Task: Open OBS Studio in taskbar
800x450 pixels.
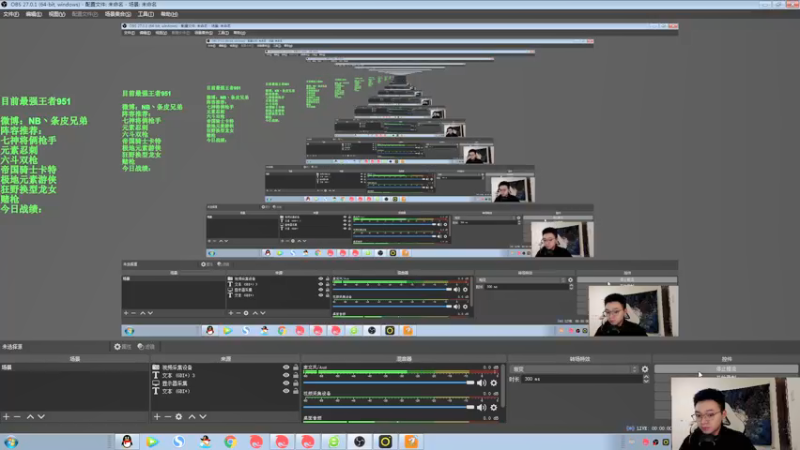Action: (360, 442)
